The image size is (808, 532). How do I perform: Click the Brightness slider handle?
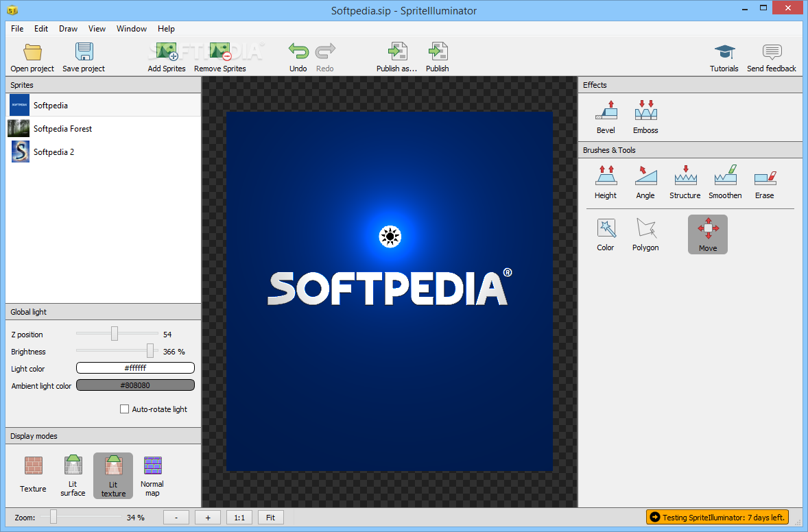(x=150, y=351)
